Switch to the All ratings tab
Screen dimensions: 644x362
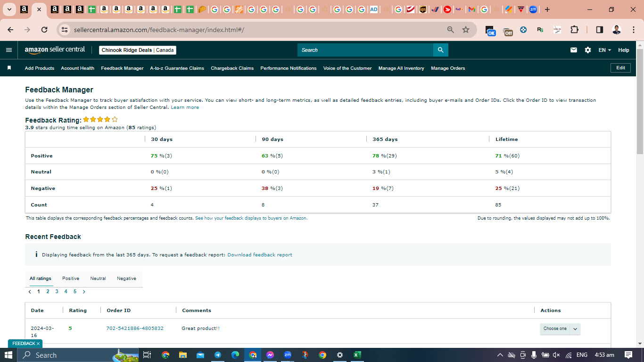(x=41, y=279)
